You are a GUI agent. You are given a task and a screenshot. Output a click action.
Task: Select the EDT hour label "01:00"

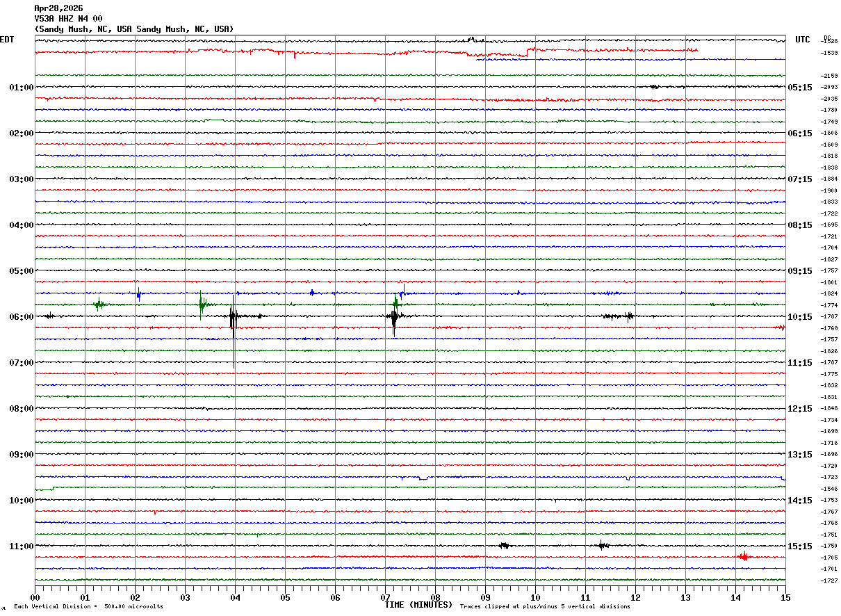(22, 88)
